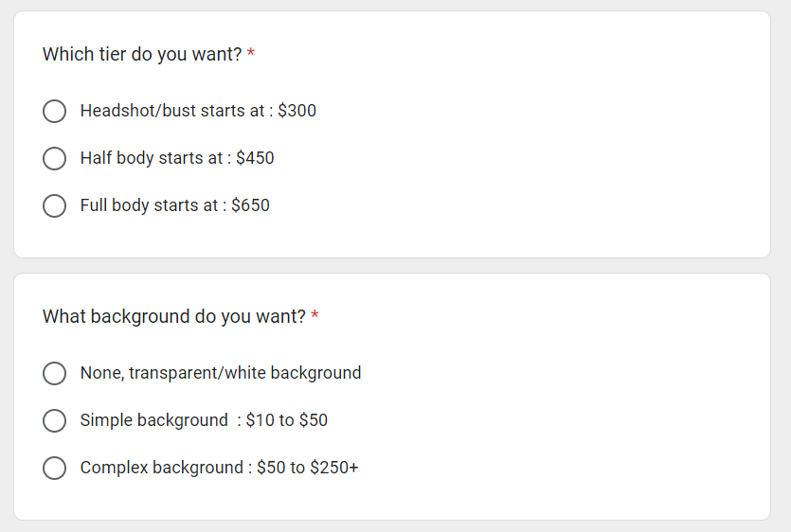The height and width of the screenshot is (532, 791).
Task: Click the 'Headshot/bust starts at' label text
Action: point(172,111)
